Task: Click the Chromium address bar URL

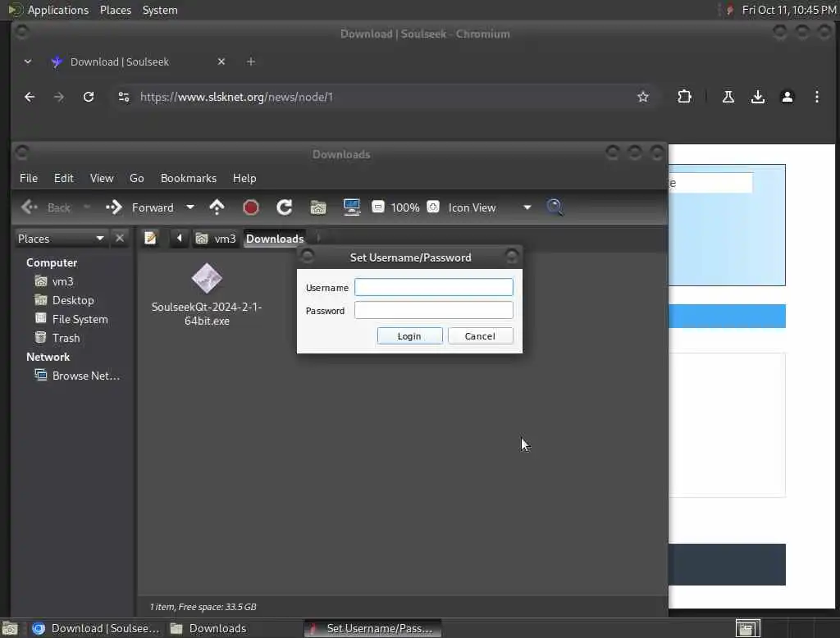Action: pyautogui.click(x=236, y=97)
